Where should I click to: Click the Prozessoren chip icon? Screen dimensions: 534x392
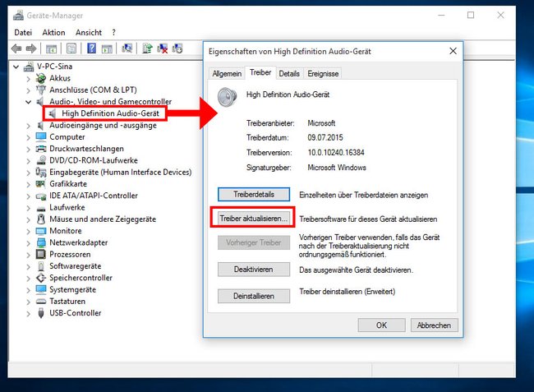(x=41, y=255)
